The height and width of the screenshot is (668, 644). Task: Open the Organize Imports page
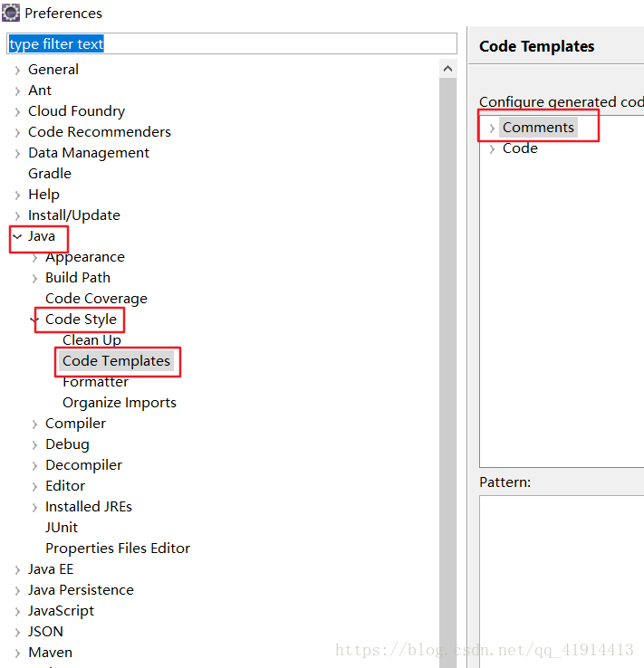[120, 403]
